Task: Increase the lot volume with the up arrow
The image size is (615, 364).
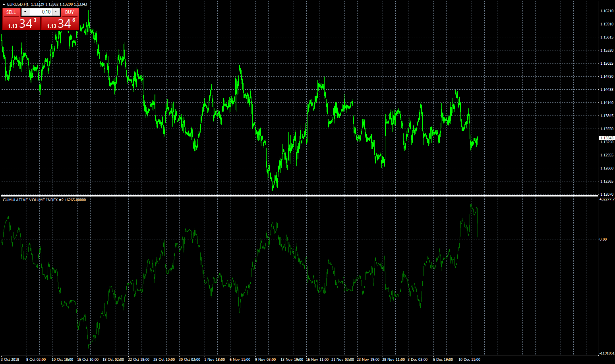Action: [x=56, y=12]
